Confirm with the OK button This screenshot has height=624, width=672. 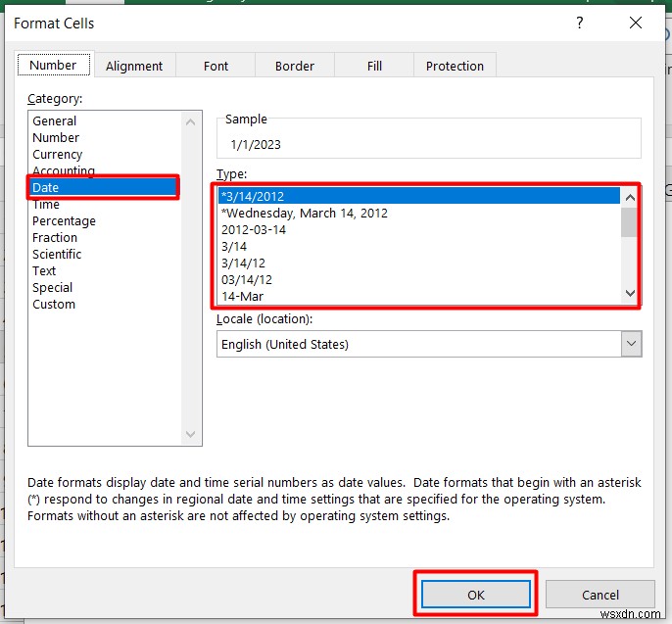pyautogui.click(x=476, y=595)
